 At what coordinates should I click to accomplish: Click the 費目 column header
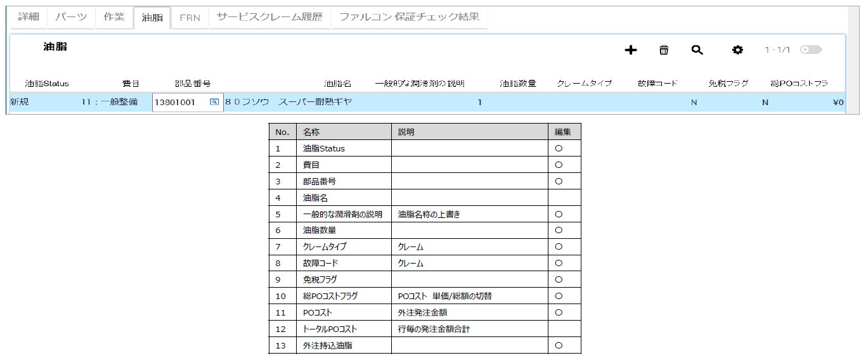(131, 84)
